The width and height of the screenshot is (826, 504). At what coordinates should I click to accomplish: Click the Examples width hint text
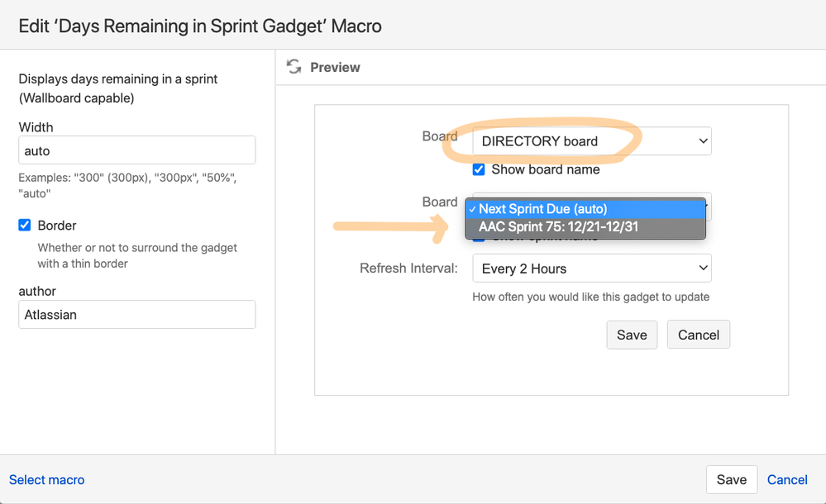[x=127, y=185]
